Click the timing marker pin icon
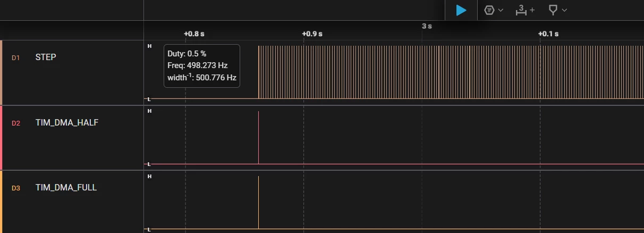 pyautogui.click(x=553, y=10)
